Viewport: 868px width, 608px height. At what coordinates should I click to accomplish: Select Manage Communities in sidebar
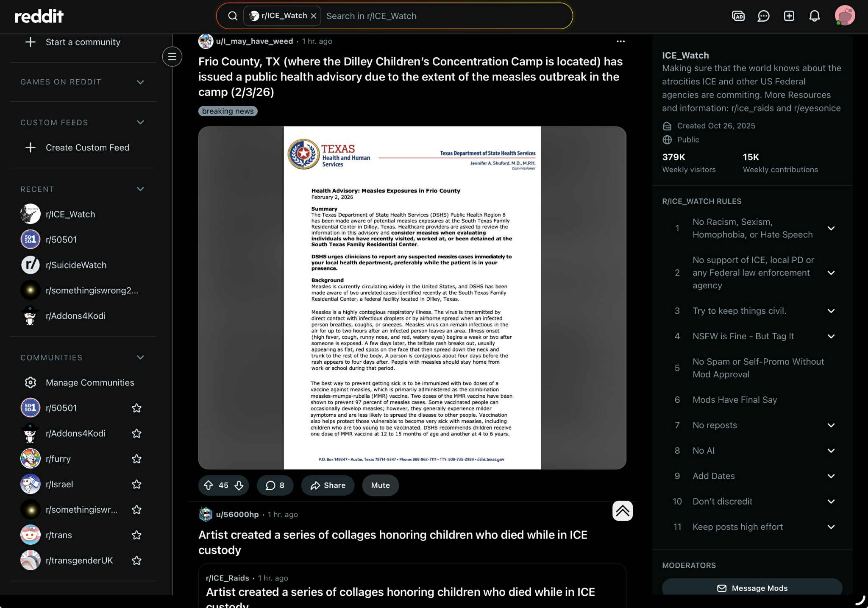click(x=89, y=382)
